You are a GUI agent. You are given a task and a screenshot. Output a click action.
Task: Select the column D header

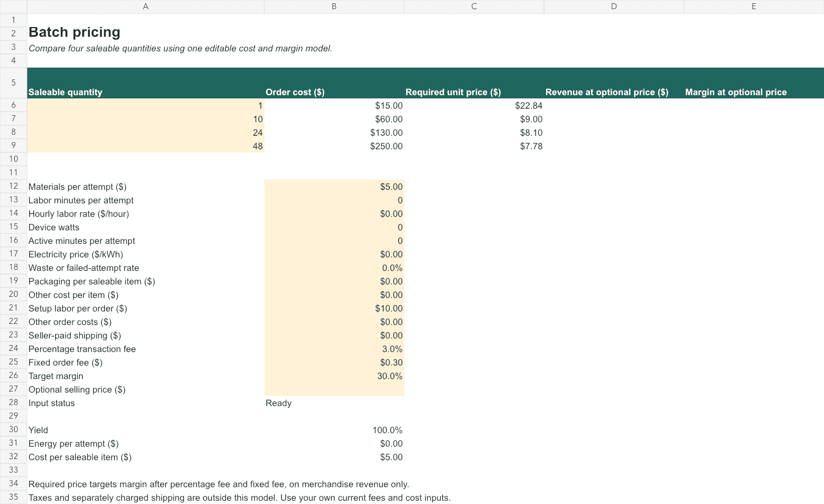[614, 6]
